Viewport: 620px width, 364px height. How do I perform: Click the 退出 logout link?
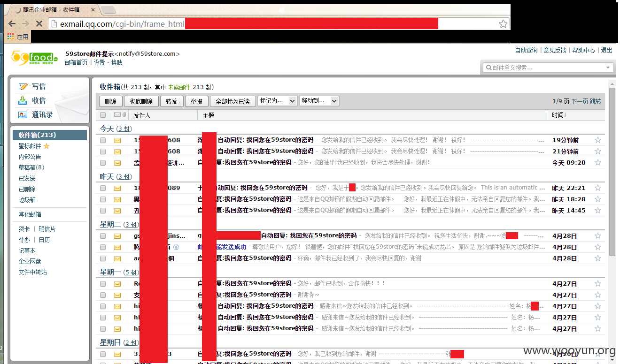tap(607, 50)
